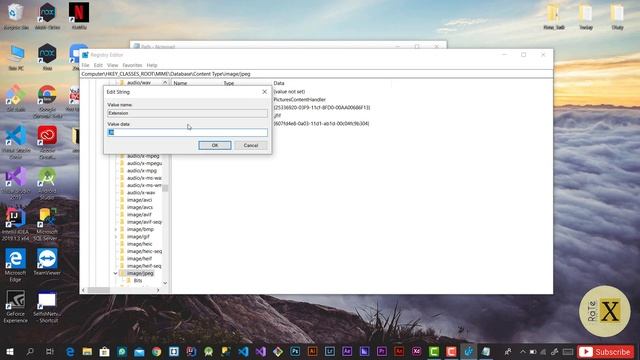Open the Netflix desktop shortcut
The height and width of the screenshot is (360, 640).
79,16
